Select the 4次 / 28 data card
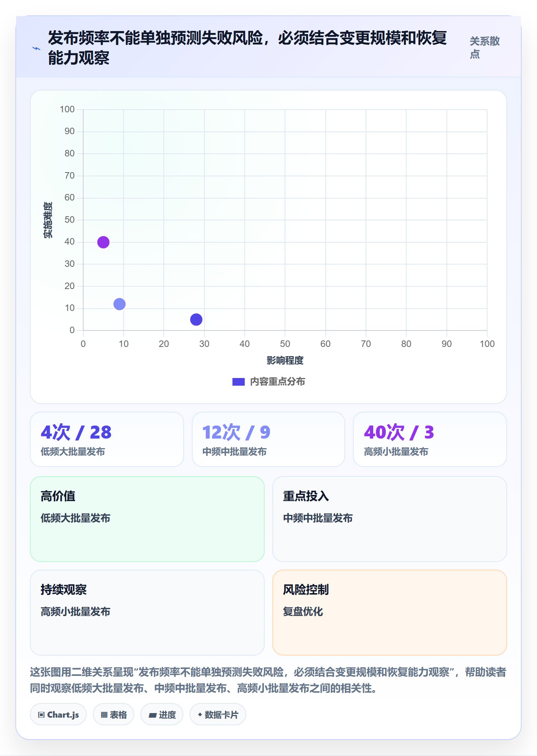537x756 pixels. click(x=107, y=439)
